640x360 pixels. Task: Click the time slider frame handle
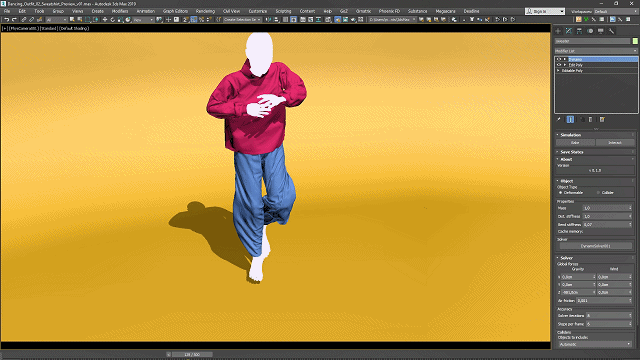192,355
